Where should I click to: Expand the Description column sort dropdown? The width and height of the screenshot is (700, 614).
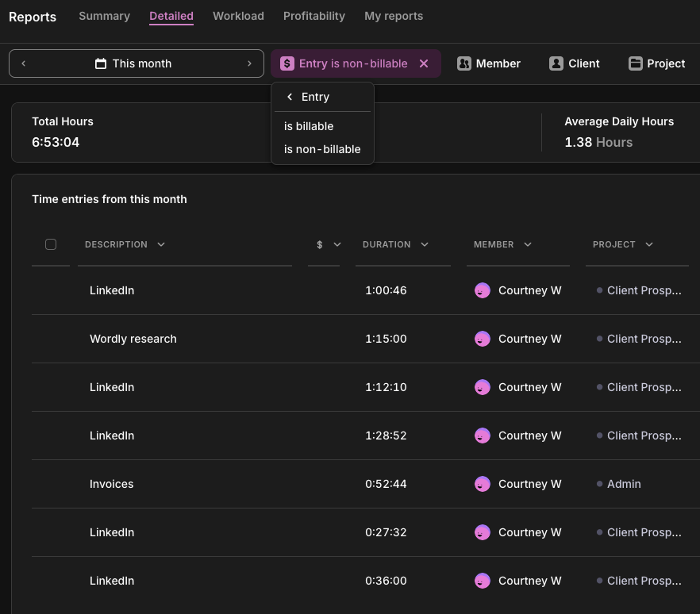point(161,244)
